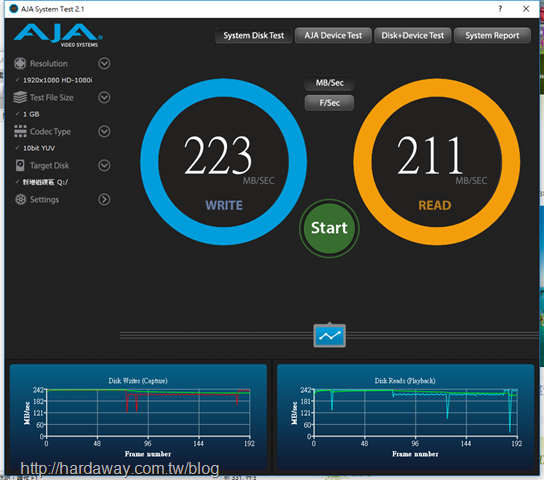Select the 1 GB file size entry
This screenshot has height=480, width=544.
click(31, 114)
